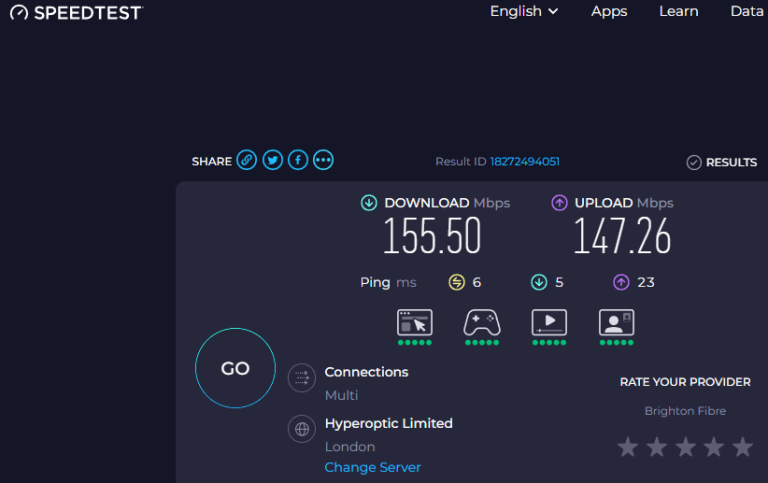768x483 pixels.
Task: Rate provider five stars
Action: [x=743, y=447]
